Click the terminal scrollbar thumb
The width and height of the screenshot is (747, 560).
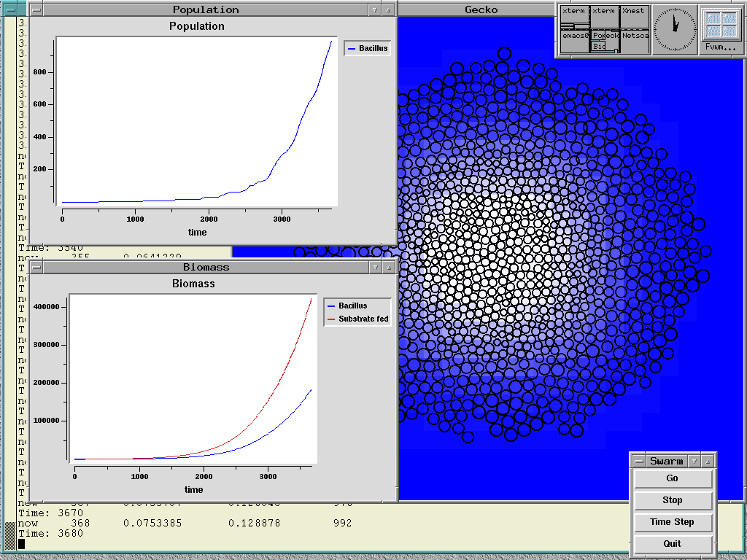(x=9, y=536)
